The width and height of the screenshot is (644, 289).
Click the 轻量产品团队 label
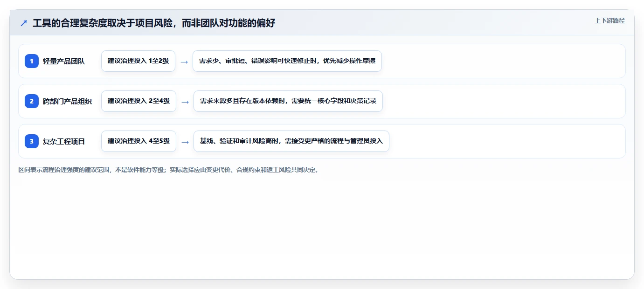[x=64, y=61]
